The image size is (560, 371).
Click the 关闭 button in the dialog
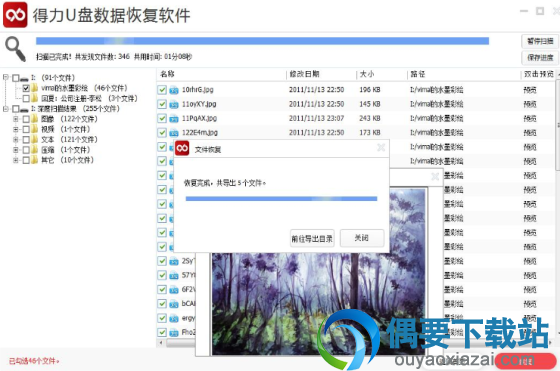(x=362, y=238)
